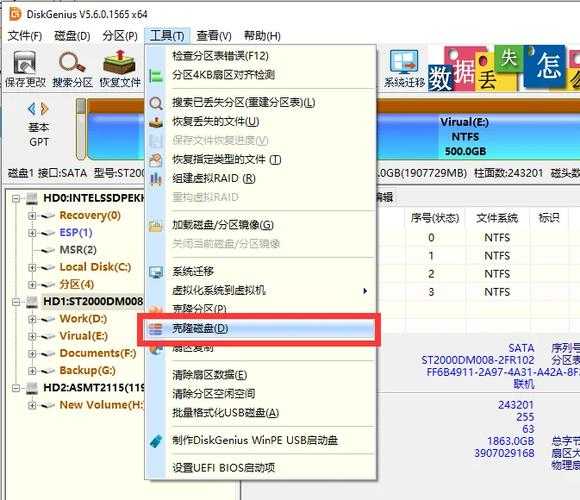The image size is (580, 500).
Task: Open the Help (帮助) menu
Action: (x=262, y=36)
